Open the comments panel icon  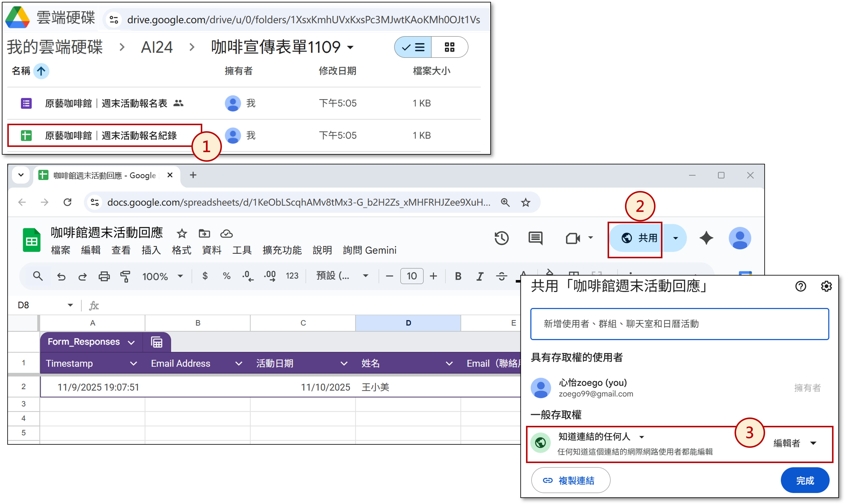[535, 238]
